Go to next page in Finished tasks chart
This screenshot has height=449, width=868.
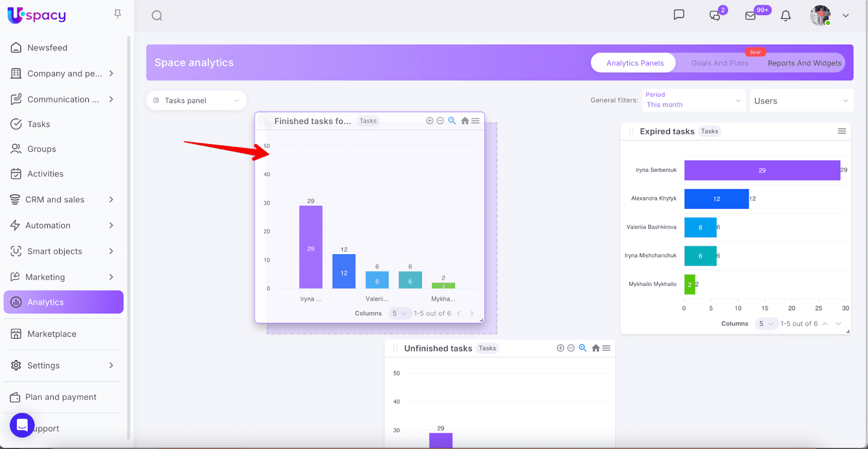[x=472, y=313]
